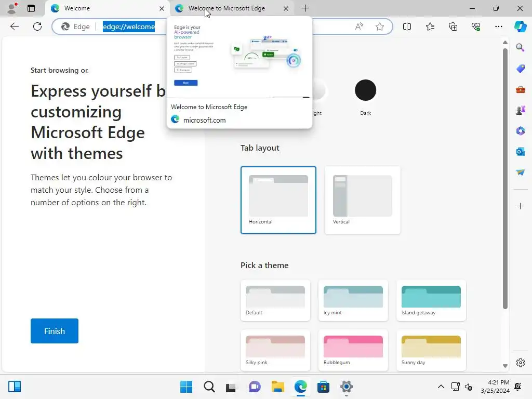Open File Explorer from taskbar

pyautogui.click(x=278, y=387)
